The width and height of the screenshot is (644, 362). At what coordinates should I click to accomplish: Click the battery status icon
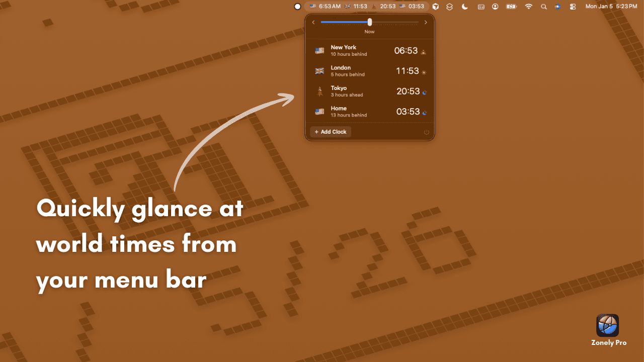point(511,7)
